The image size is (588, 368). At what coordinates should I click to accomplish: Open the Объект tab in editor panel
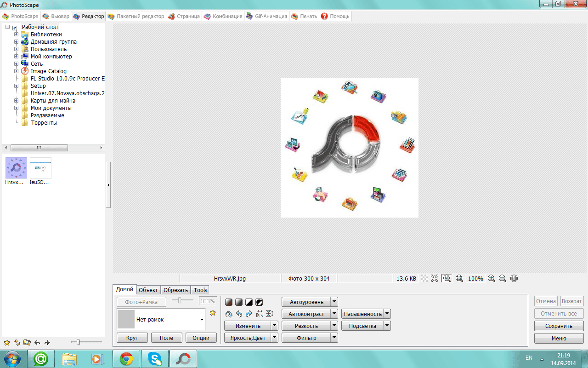click(148, 290)
